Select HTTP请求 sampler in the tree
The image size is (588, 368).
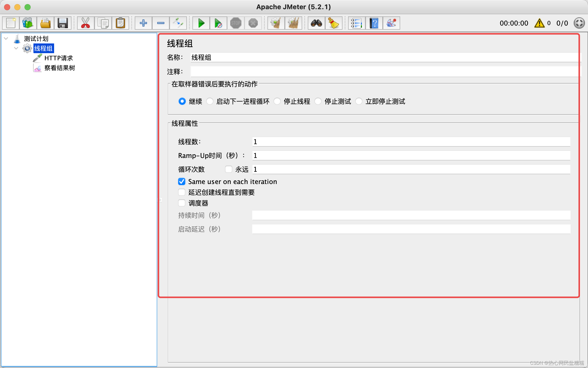[x=59, y=58]
